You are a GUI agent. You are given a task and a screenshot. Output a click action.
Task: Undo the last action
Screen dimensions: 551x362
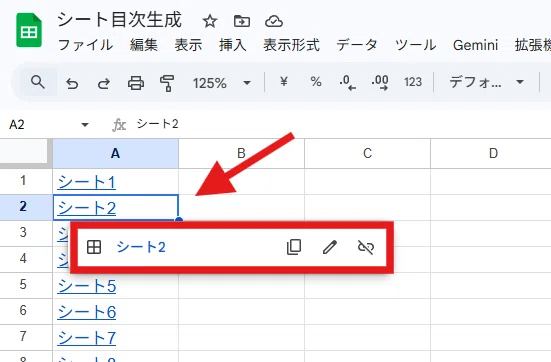[72, 83]
